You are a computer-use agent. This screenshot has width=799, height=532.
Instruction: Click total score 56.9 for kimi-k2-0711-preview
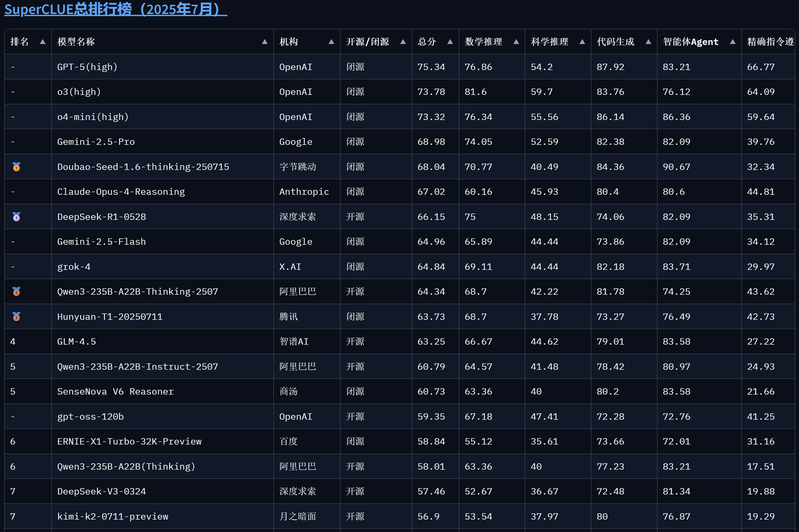pyautogui.click(x=428, y=516)
